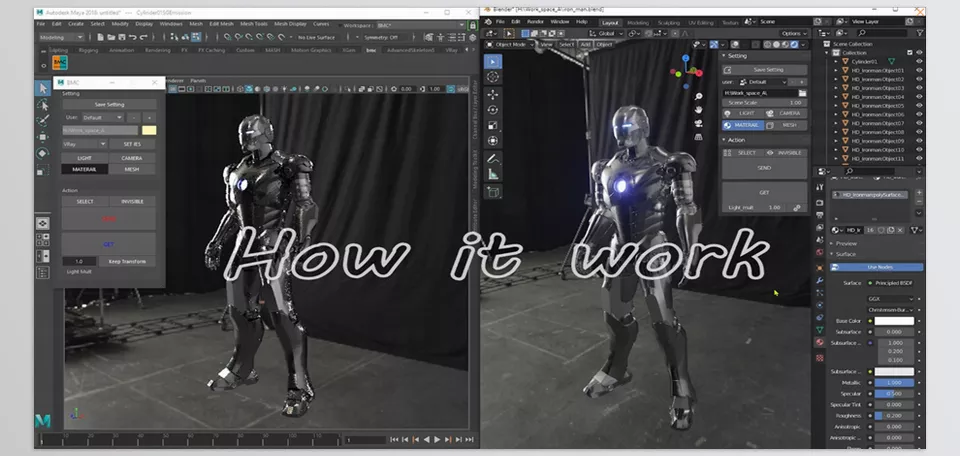960x456 pixels.
Task: Click the folder browse icon in Blender addon
Action: pos(802,93)
